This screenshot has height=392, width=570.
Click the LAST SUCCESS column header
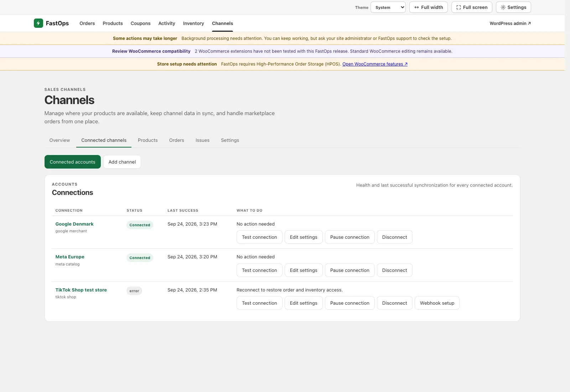click(x=183, y=211)
